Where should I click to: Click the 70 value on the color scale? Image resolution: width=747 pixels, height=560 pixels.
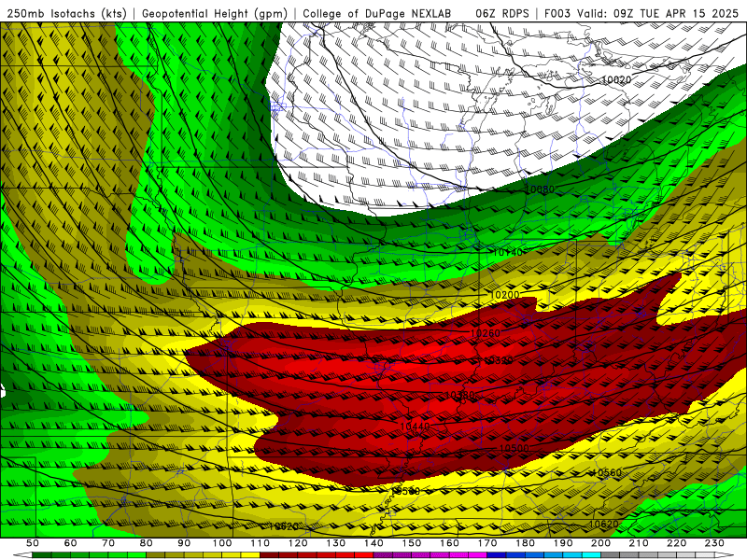pyautogui.click(x=108, y=543)
